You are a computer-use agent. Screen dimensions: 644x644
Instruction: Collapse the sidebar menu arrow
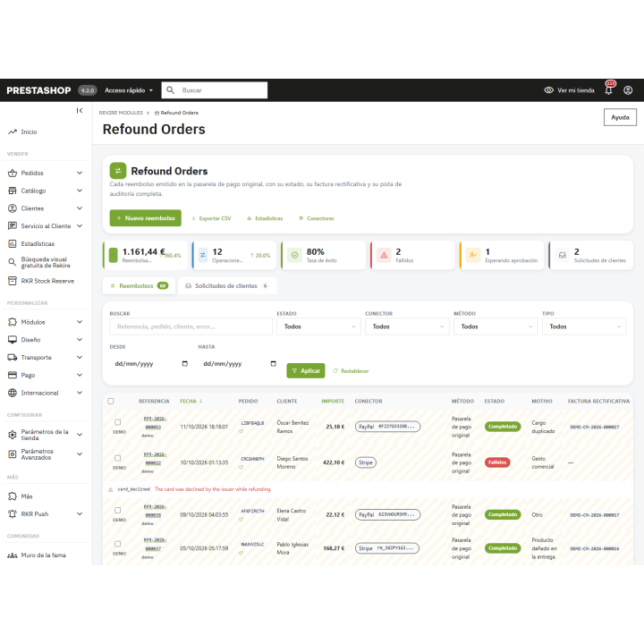point(80,111)
